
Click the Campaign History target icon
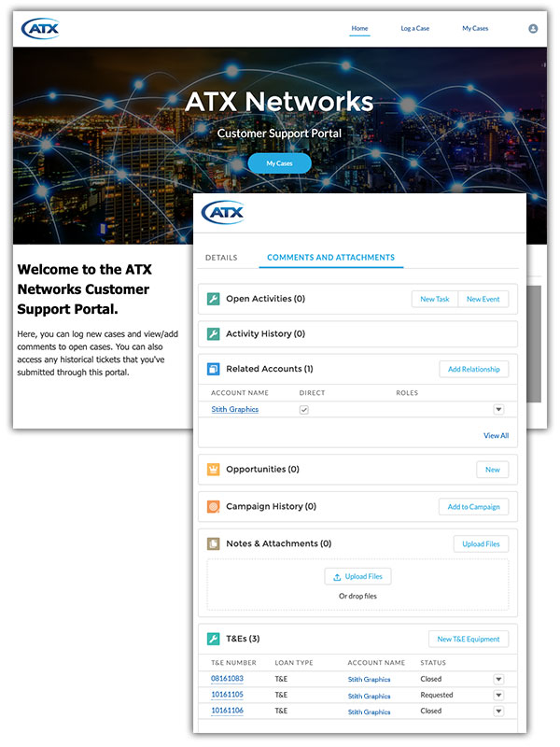pos(213,507)
